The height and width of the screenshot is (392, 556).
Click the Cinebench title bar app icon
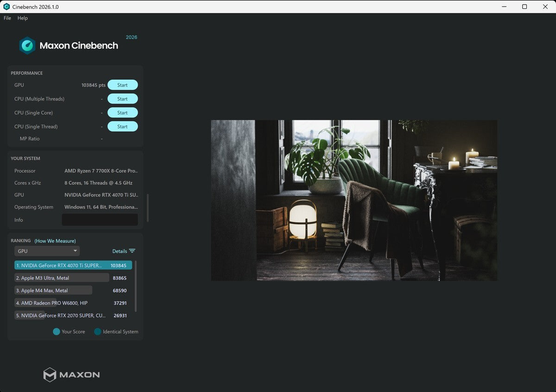(6, 6)
